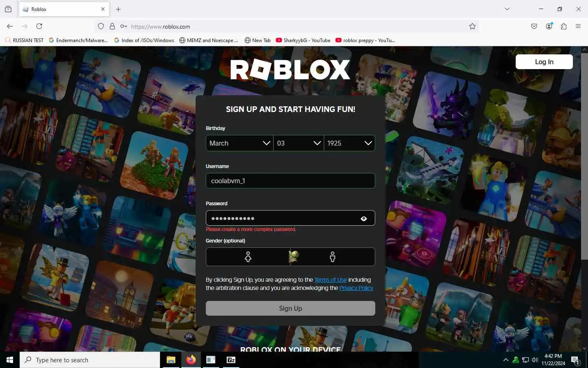This screenshot has height=368, width=588.
Task: Open the MEMZ and Noescape bookmark
Action: pyautogui.click(x=209, y=40)
